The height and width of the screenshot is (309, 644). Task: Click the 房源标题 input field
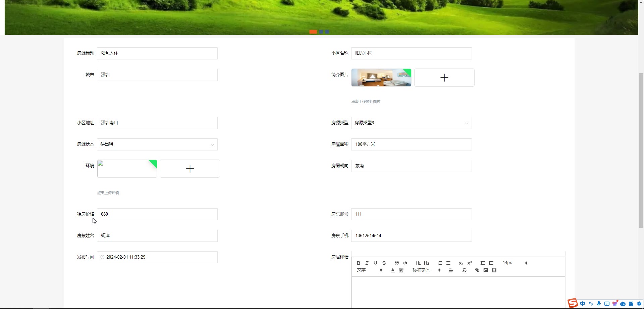(157, 53)
